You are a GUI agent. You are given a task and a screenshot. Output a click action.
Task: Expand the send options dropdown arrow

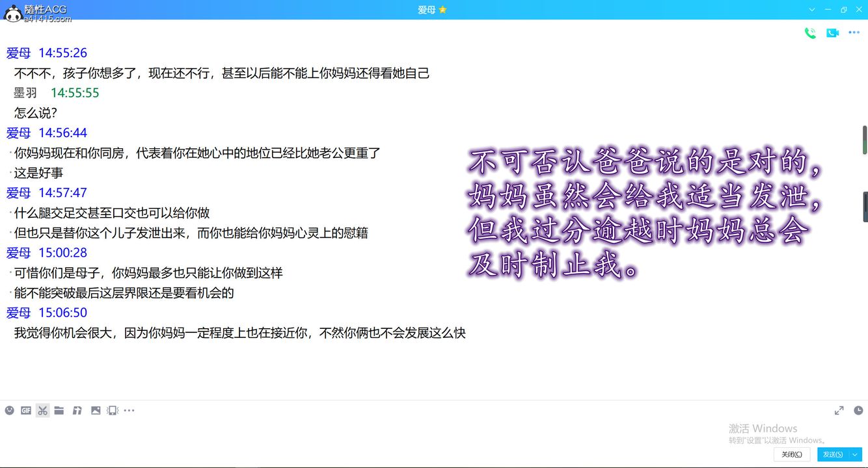point(854,454)
